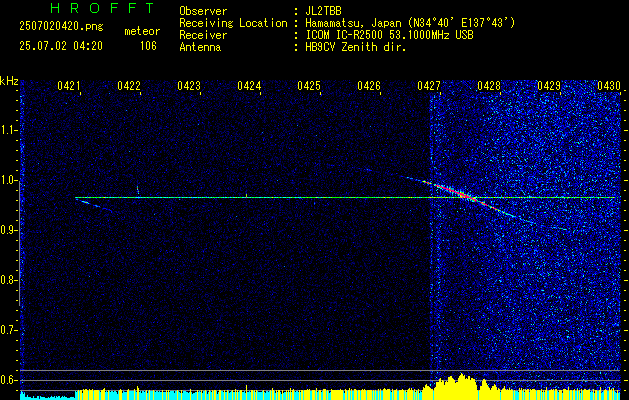The image size is (629, 400).
Task: Click time marker 0423
Action: tap(189, 86)
